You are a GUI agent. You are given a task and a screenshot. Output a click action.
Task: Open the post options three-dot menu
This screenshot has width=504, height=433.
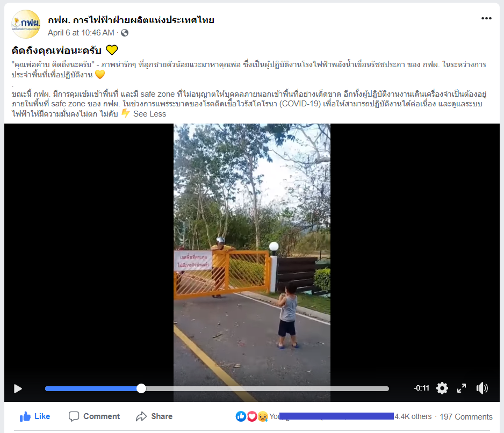486,18
